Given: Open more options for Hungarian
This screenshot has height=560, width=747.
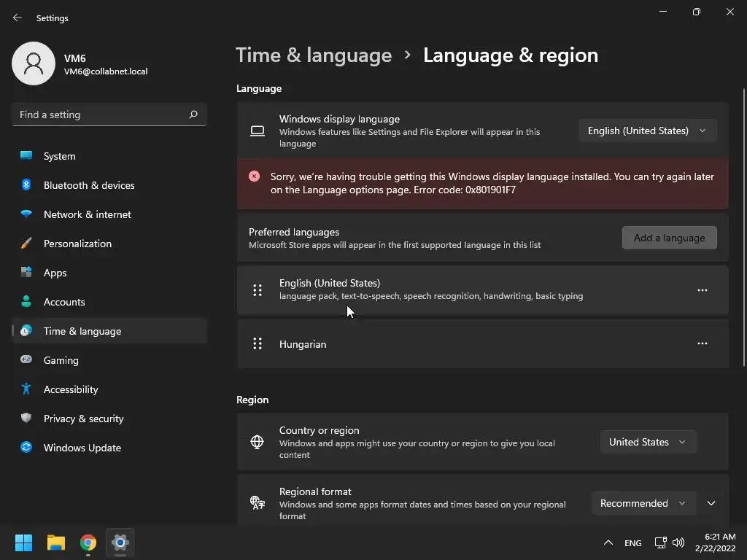Looking at the screenshot, I should [x=703, y=343].
